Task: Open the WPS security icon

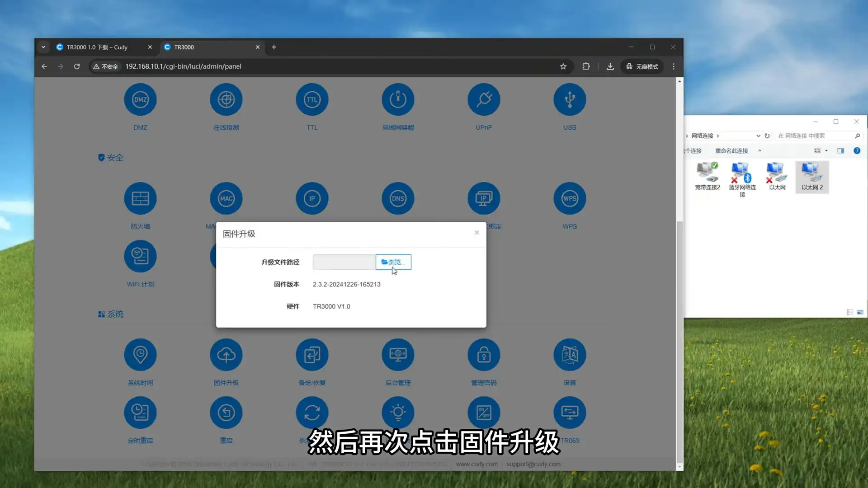Action: [x=570, y=199]
